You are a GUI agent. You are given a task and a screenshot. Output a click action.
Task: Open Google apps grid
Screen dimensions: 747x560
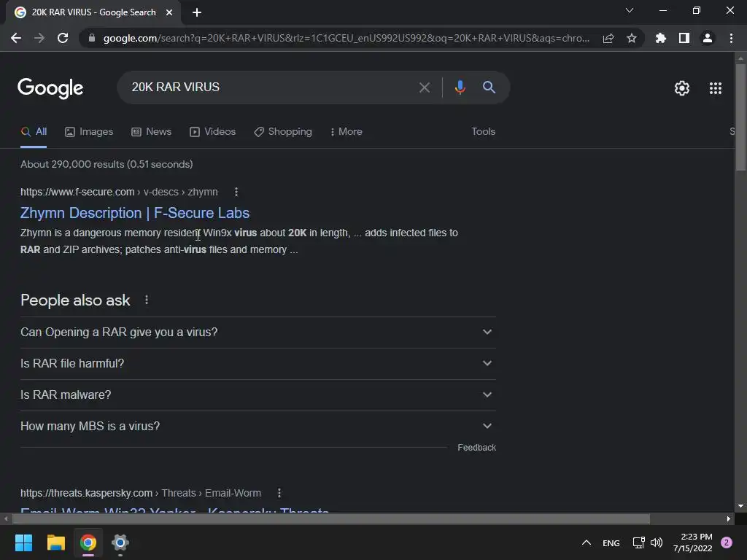[x=715, y=88]
